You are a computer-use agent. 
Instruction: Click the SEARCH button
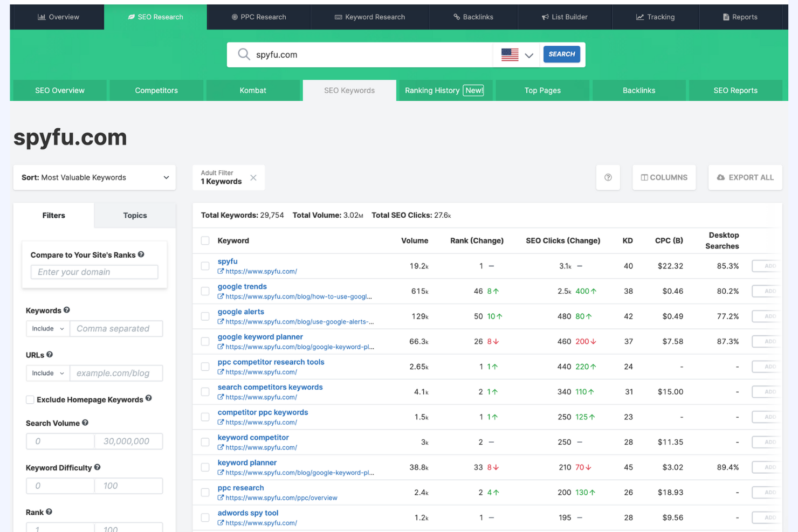[x=561, y=54]
